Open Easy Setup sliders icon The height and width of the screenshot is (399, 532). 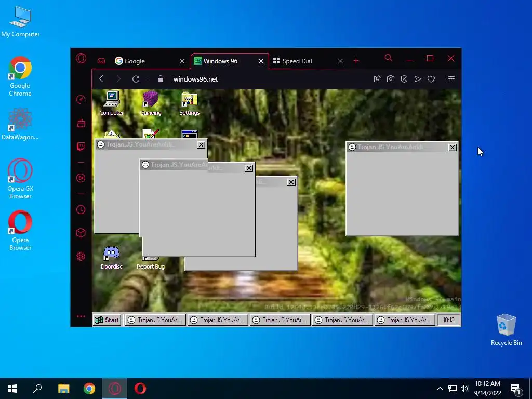coord(451,79)
